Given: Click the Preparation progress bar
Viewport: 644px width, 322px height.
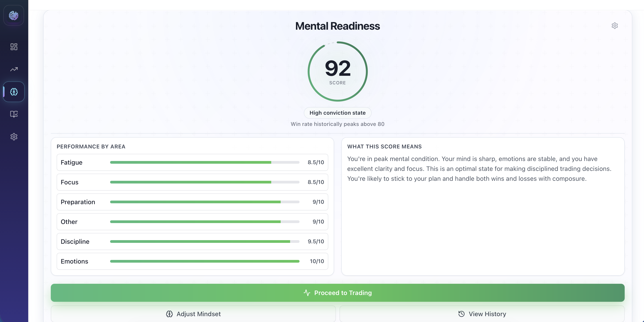Looking at the screenshot, I should [x=204, y=202].
